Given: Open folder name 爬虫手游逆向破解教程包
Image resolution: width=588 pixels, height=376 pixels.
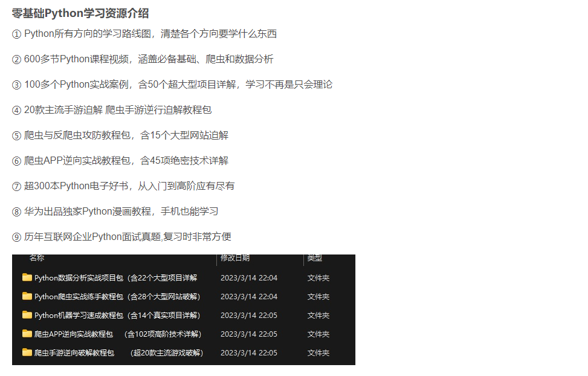Looking at the screenshot, I should coord(119,353).
